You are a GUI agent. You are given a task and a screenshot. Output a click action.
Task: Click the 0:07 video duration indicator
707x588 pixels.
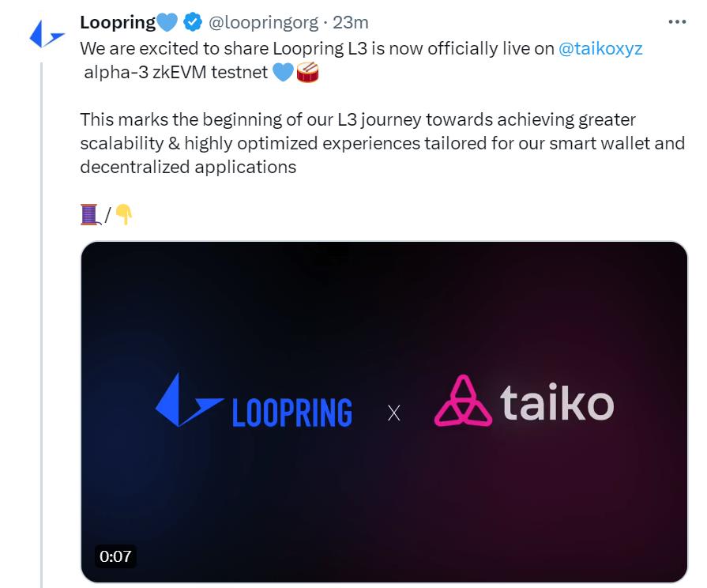115,556
